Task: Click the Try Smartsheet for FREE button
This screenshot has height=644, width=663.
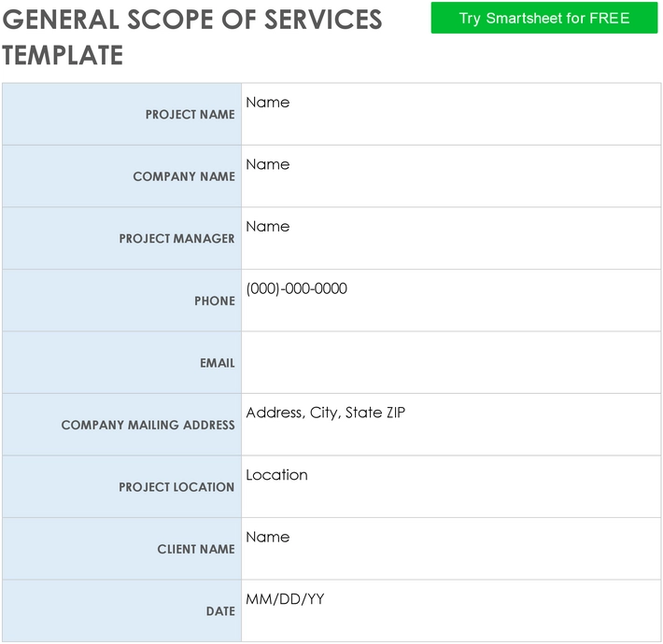Action: [543, 18]
